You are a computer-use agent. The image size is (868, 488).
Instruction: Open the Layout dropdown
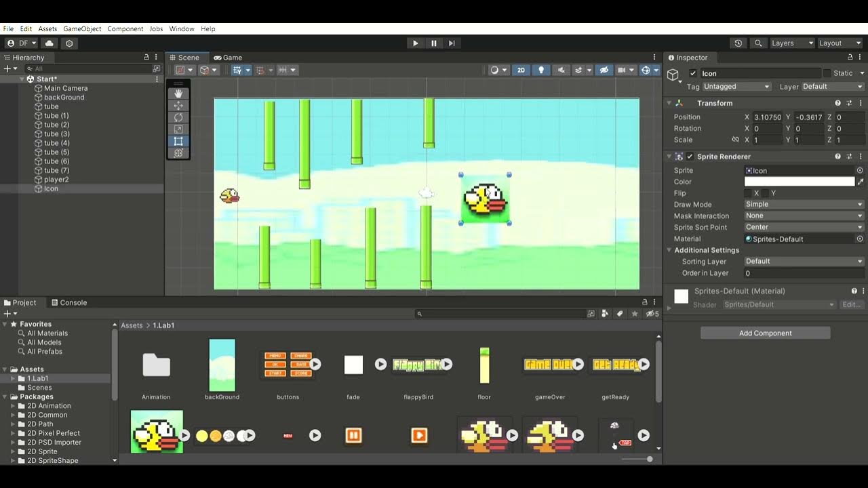pos(840,43)
